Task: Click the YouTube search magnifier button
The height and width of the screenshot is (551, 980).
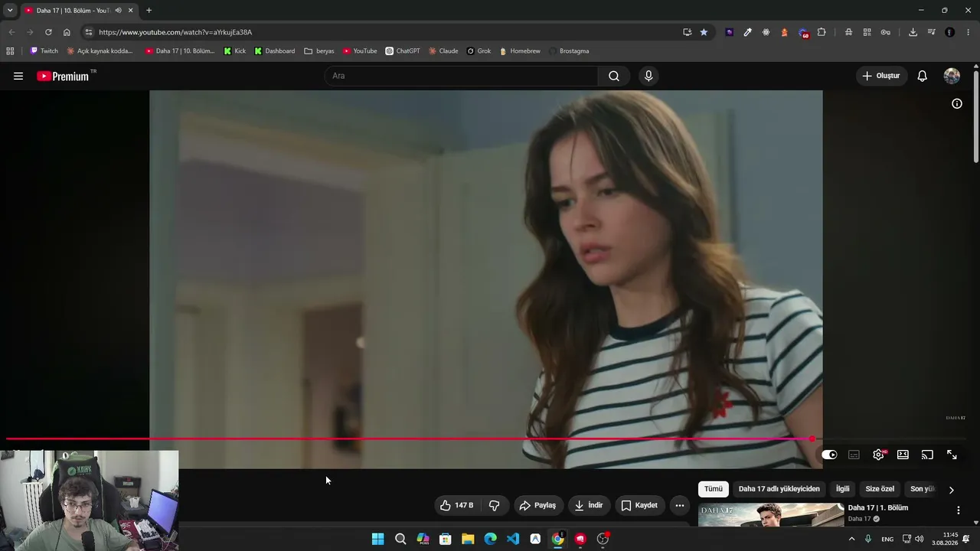Action: click(x=614, y=76)
